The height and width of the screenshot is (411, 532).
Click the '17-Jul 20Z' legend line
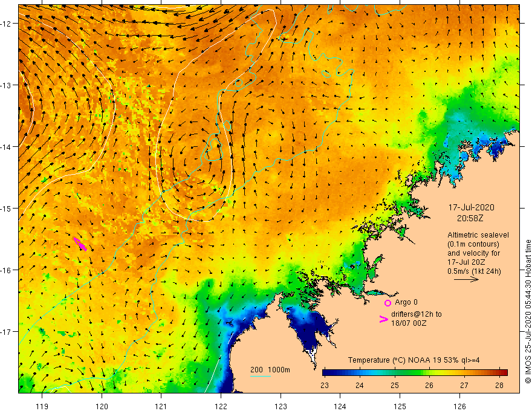click(466, 262)
